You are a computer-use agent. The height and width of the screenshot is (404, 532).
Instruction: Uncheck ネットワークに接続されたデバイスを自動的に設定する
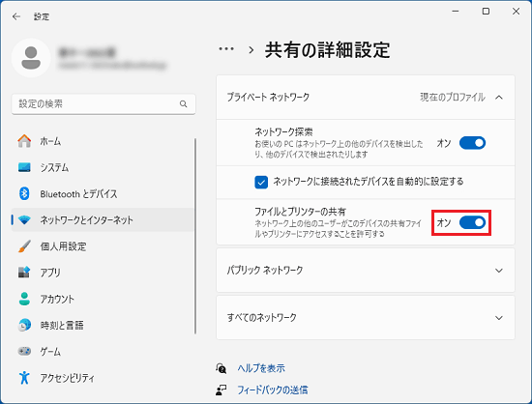click(x=261, y=182)
